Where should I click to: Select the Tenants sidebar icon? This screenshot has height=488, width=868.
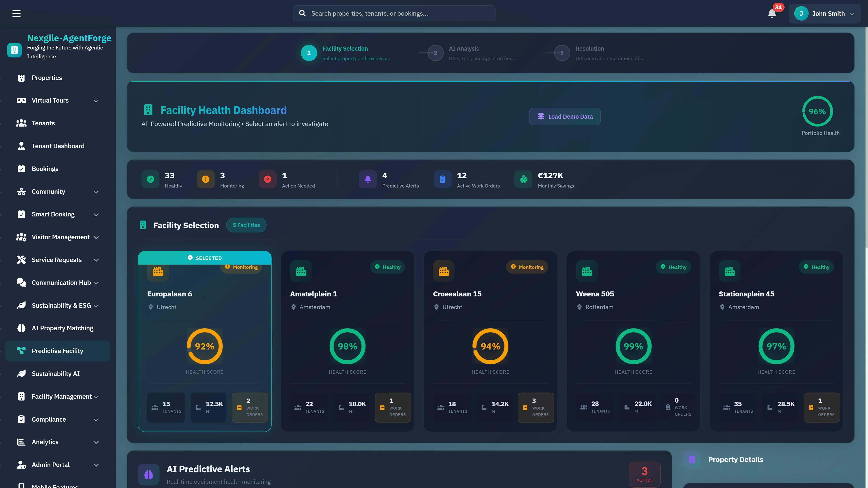click(x=21, y=123)
